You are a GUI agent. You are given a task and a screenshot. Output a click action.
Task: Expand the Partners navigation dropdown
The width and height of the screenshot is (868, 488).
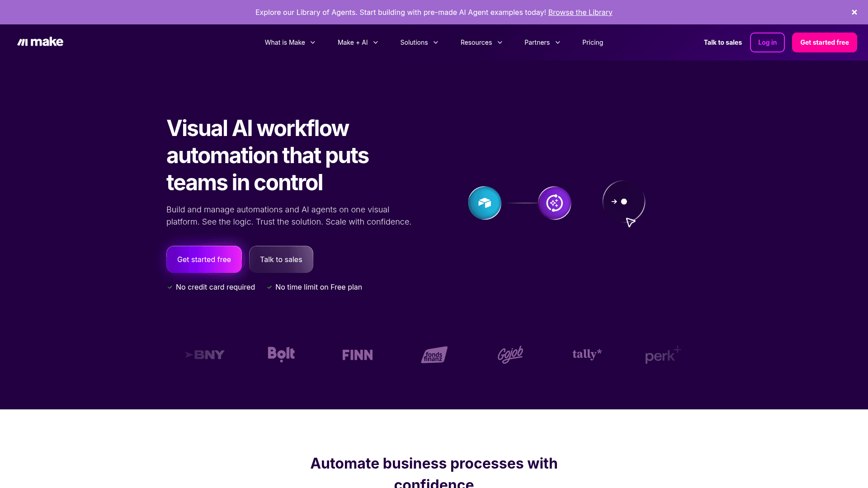[x=542, y=42]
